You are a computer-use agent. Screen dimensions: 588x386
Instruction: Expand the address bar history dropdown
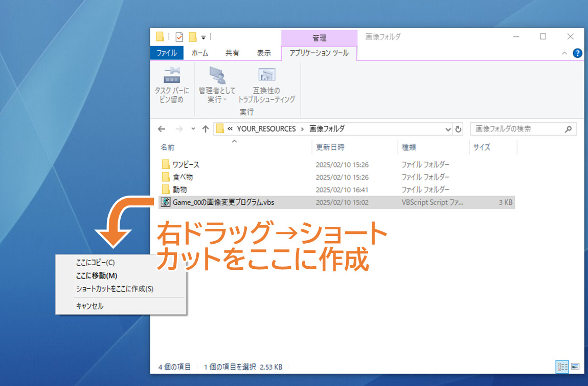pos(448,129)
